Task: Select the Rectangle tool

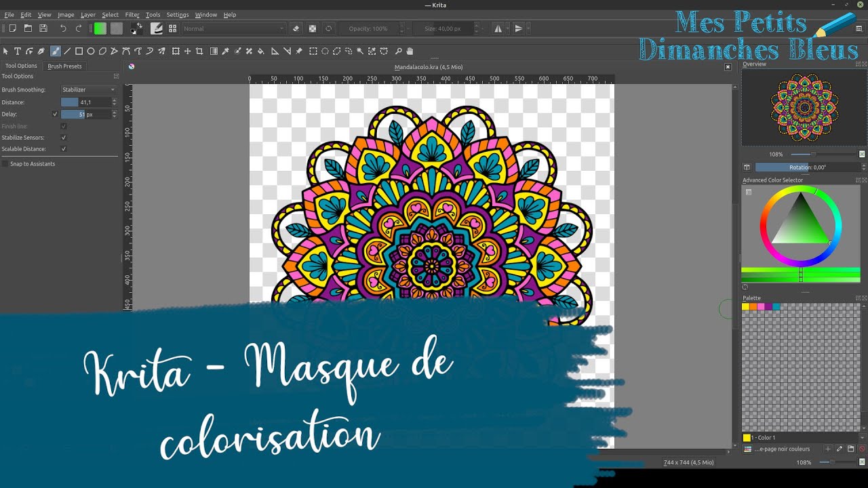Action: click(x=79, y=51)
